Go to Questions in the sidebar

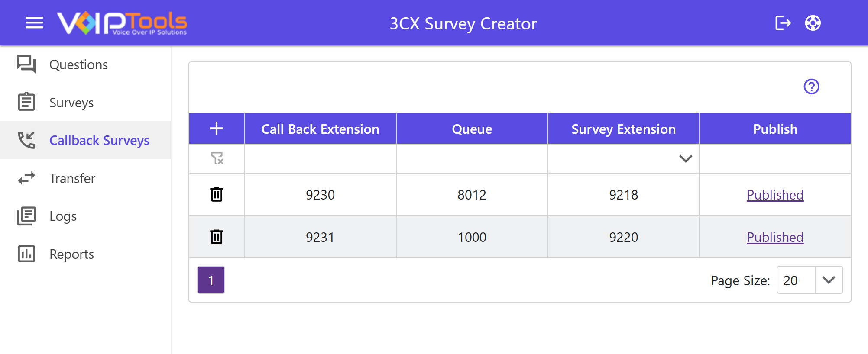pos(78,64)
